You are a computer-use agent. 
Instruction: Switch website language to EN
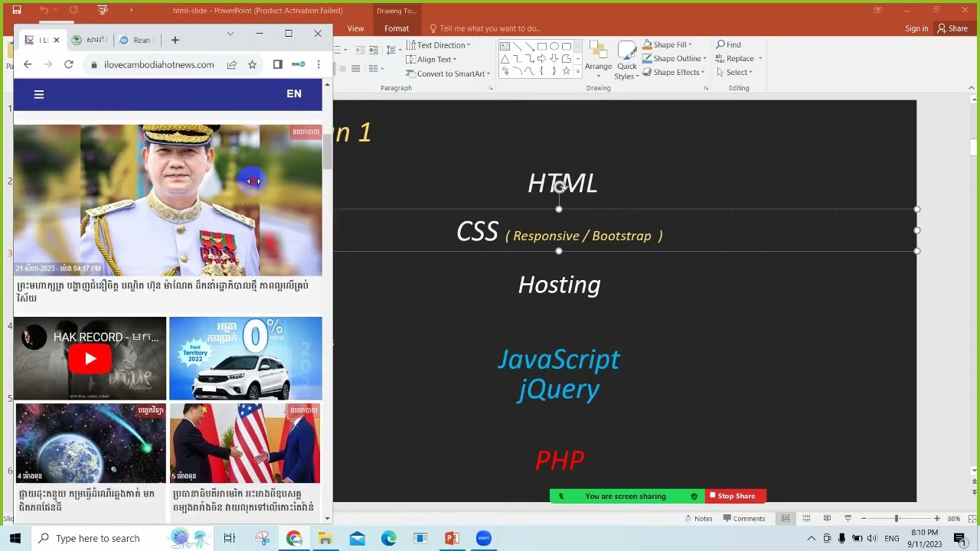coord(294,93)
